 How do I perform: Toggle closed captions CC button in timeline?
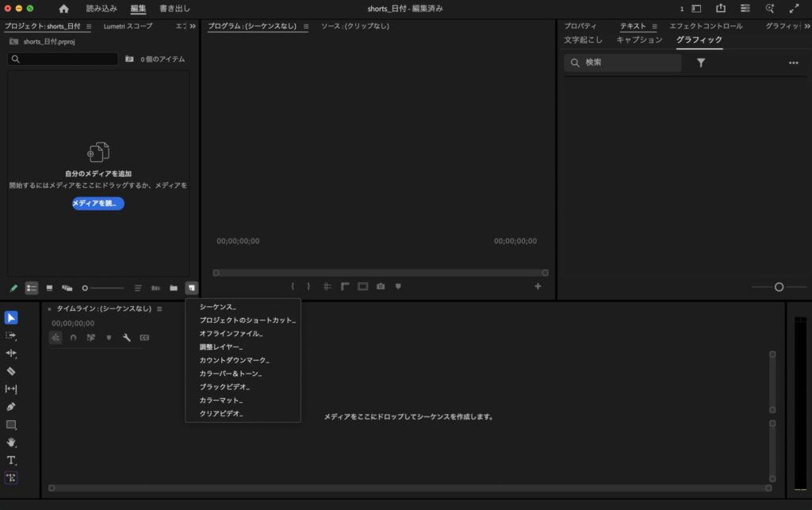144,338
